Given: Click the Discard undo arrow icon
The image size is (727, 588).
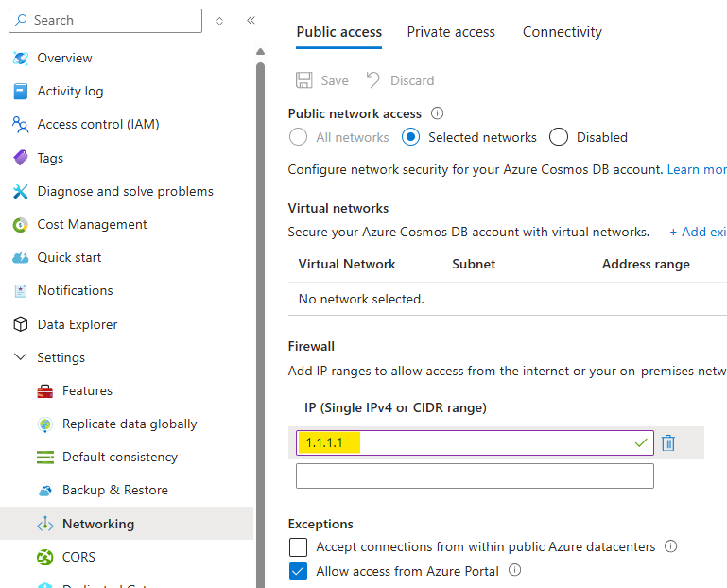Looking at the screenshot, I should [372, 79].
